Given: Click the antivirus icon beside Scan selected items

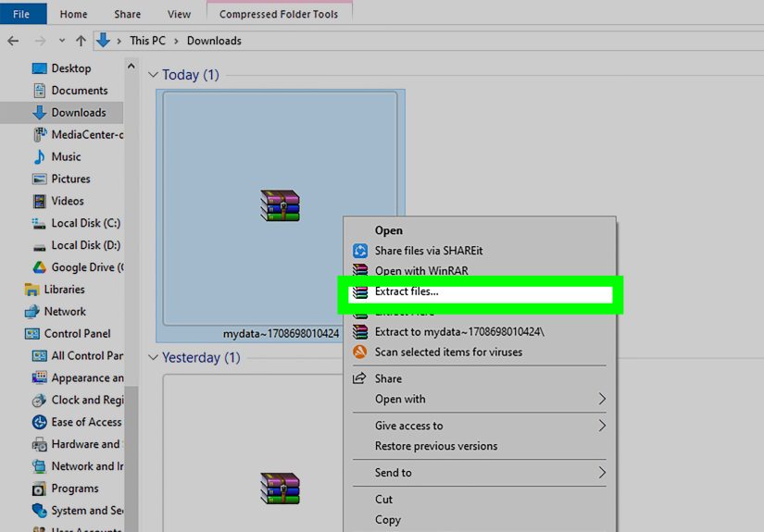Looking at the screenshot, I should pyautogui.click(x=360, y=352).
